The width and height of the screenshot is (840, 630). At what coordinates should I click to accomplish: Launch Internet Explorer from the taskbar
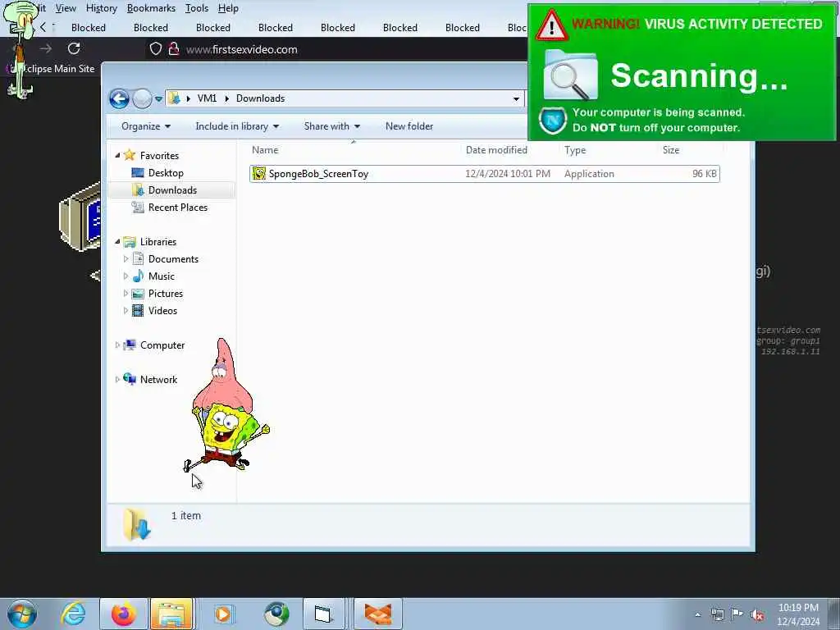coord(73,614)
